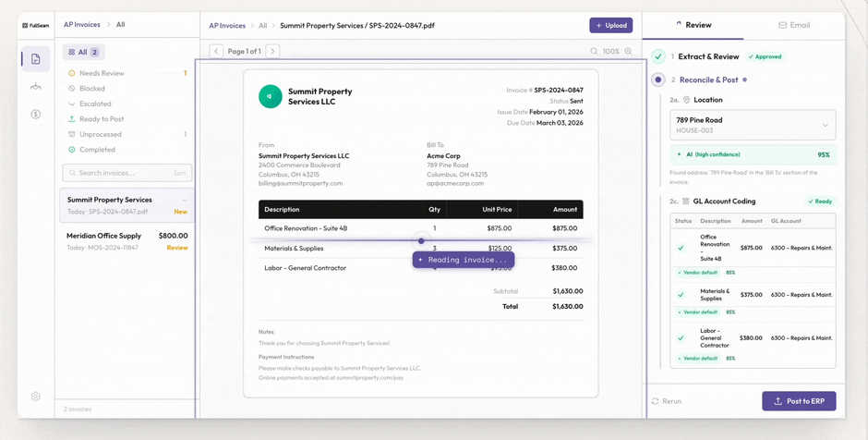Screen dimensions: 868x440
Task: Click the Rerun button
Action: [x=667, y=401]
